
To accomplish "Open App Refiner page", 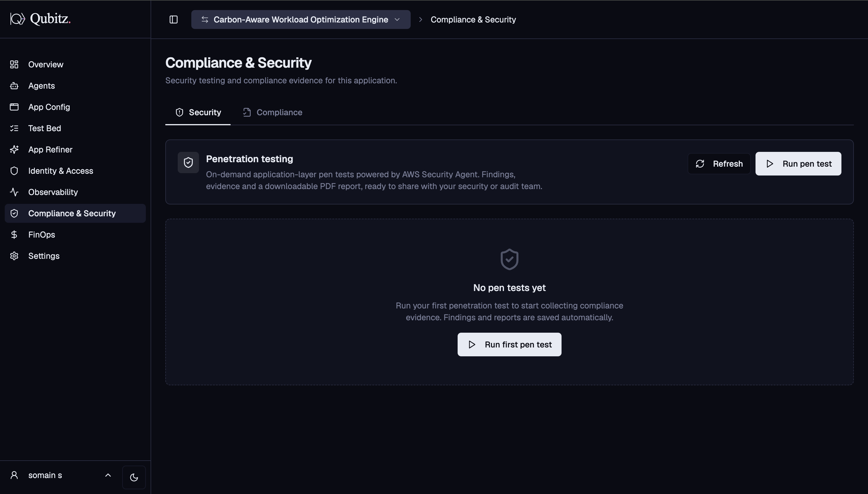I will click(75, 149).
